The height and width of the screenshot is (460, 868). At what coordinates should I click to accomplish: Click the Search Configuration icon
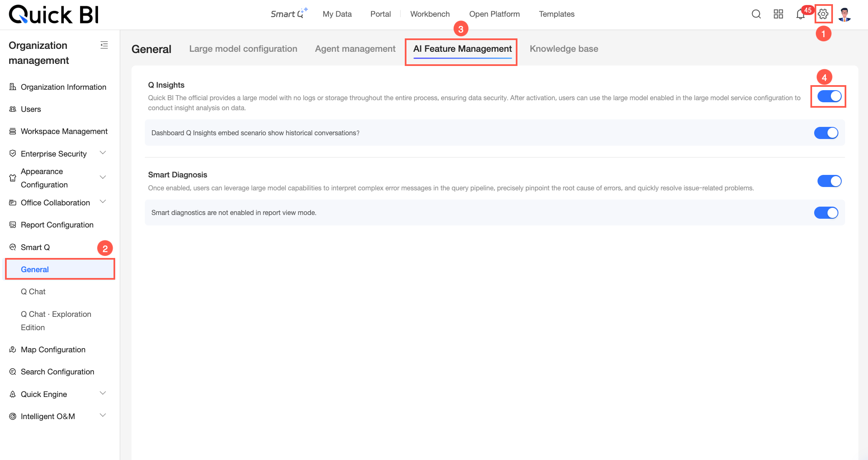tap(13, 372)
